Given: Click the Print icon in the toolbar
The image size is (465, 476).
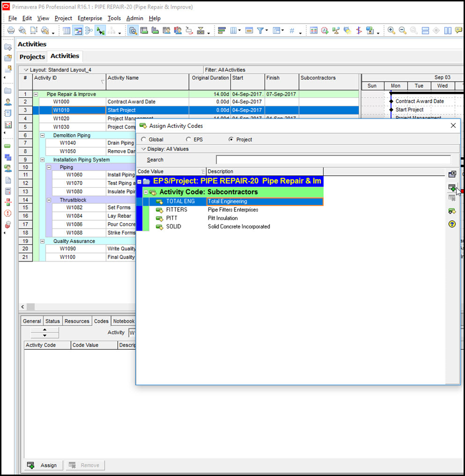Looking at the screenshot, I should (11, 30).
